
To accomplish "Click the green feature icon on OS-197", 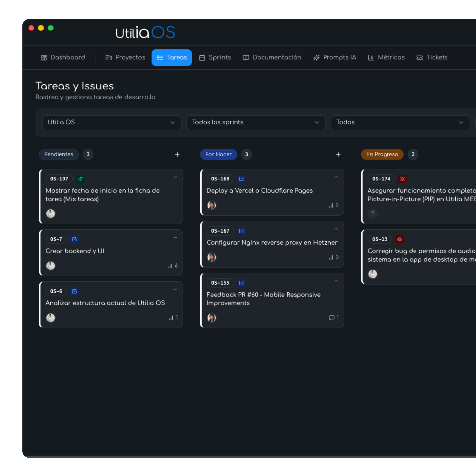I will coord(80,179).
